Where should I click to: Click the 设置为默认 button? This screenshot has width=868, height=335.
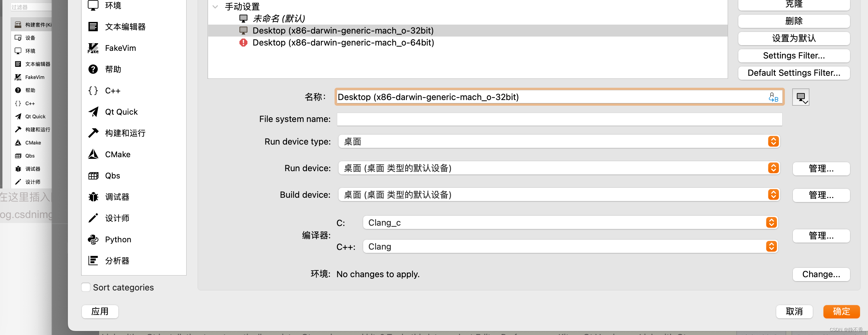point(794,38)
